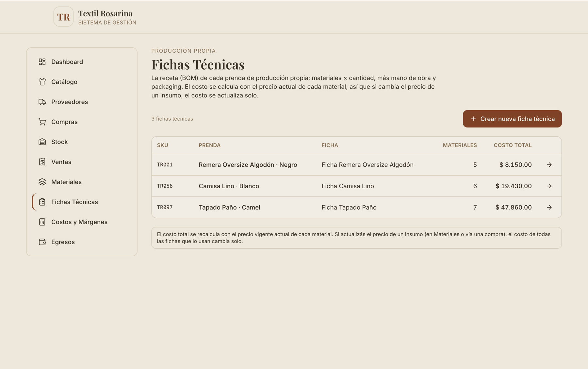
Task: Go to Dashboard menu item
Action: 82,62
